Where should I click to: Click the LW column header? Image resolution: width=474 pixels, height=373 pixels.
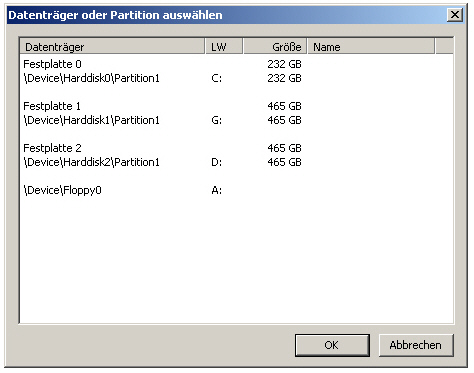(224, 47)
